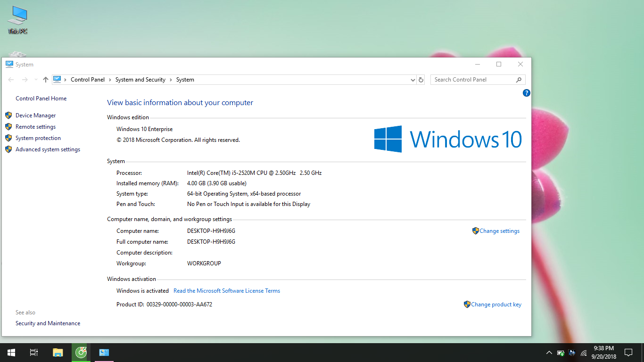Click the blue help question mark icon
The image size is (644, 362).
click(x=527, y=93)
